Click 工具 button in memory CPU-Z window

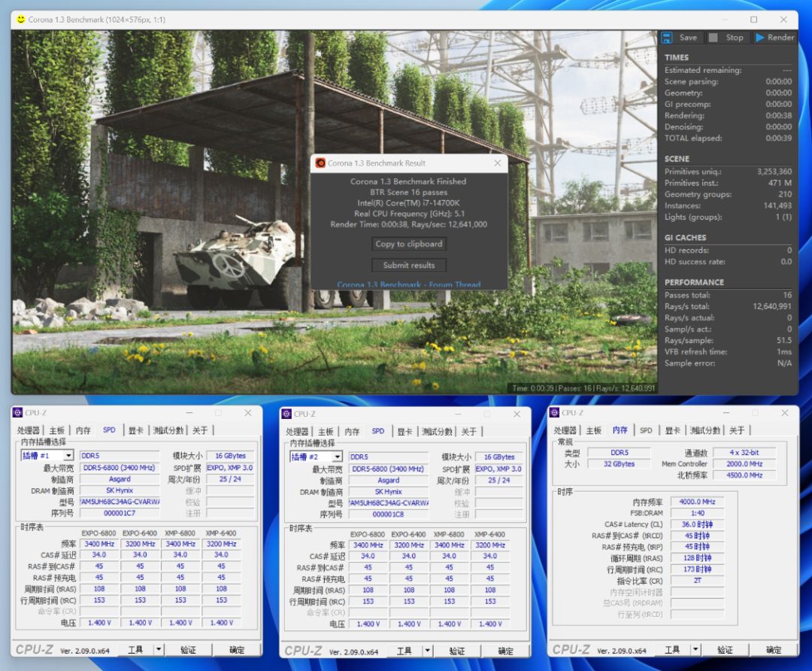[x=673, y=649]
